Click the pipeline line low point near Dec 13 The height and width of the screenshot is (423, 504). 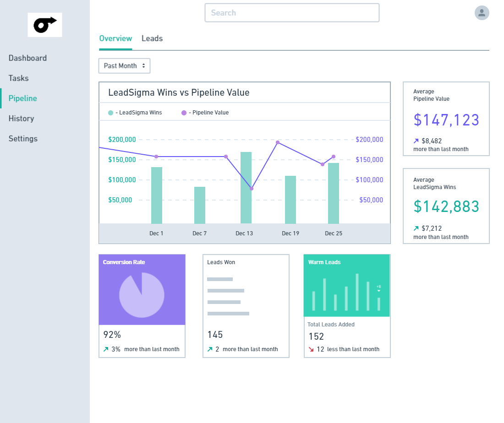[252, 189]
